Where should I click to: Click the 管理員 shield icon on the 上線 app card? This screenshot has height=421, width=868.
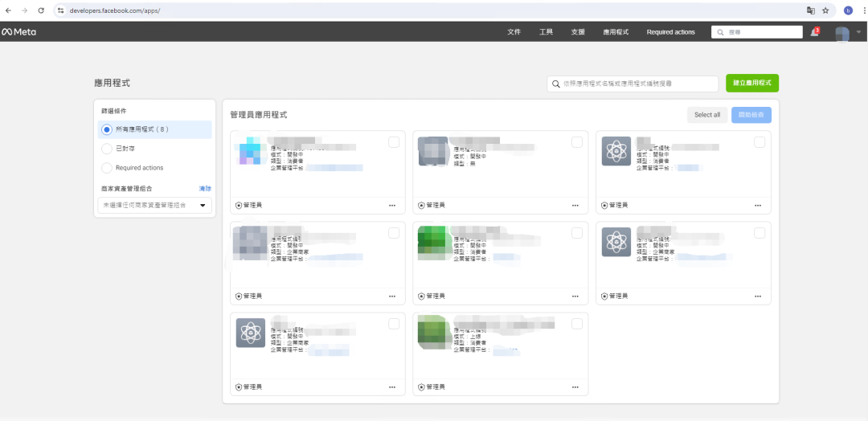pos(421,387)
